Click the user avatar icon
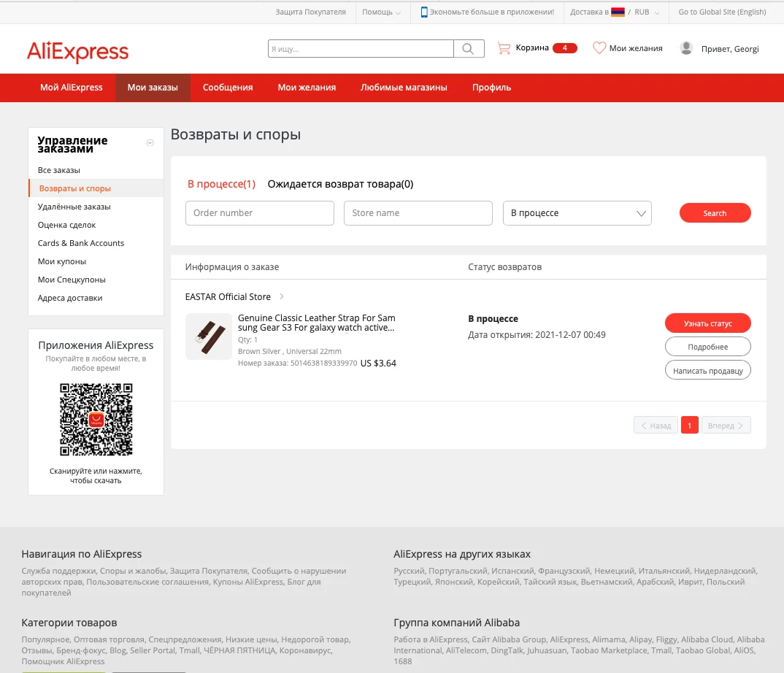 686,48
